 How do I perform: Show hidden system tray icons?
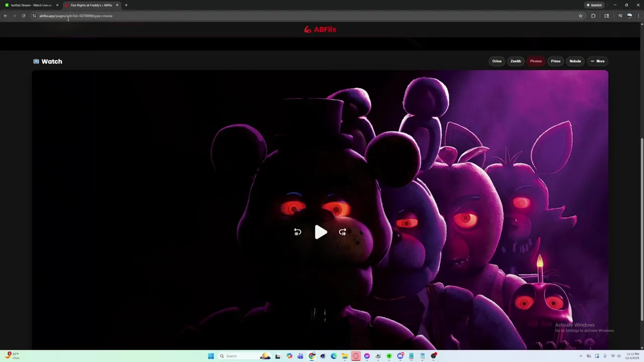pyautogui.click(x=581, y=356)
